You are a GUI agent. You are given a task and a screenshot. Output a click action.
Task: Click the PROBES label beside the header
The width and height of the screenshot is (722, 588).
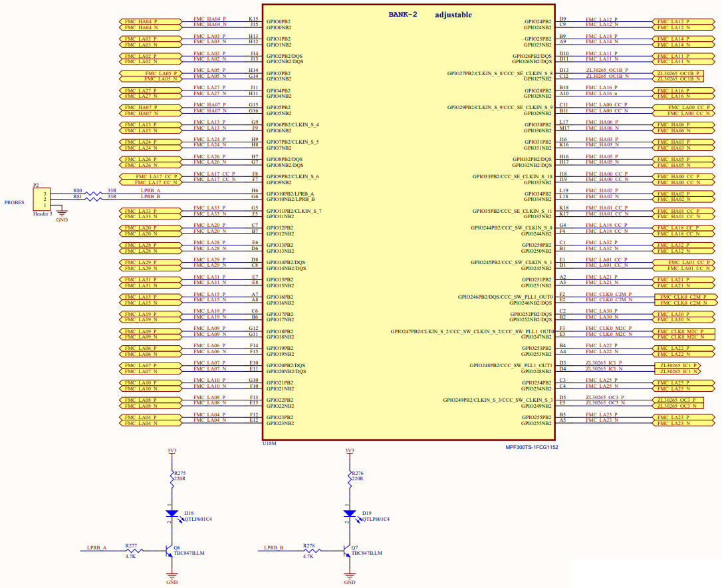click(15, 202)
